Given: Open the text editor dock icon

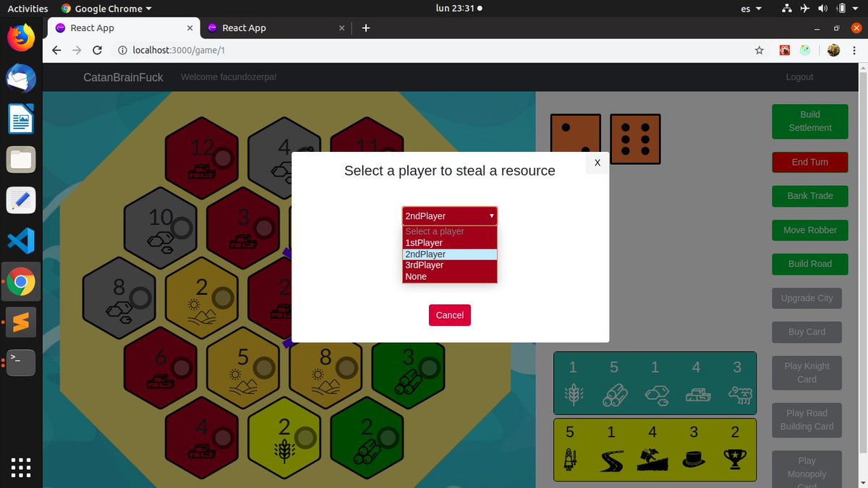Looking at the screenshot, I should point(21,200).
